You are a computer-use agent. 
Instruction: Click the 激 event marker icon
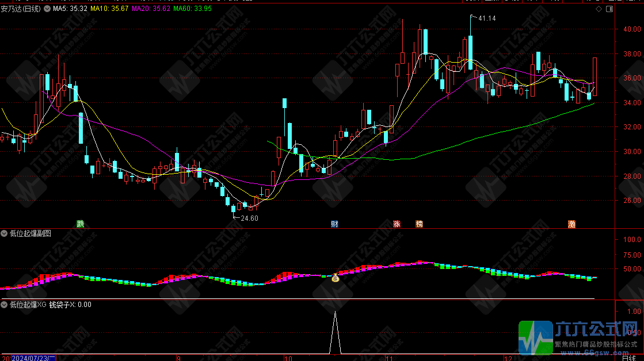click(x=571, y=224)
